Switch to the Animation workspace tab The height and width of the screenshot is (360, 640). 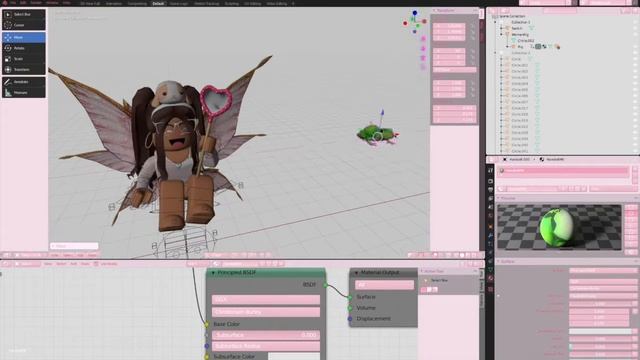point(114,3)
